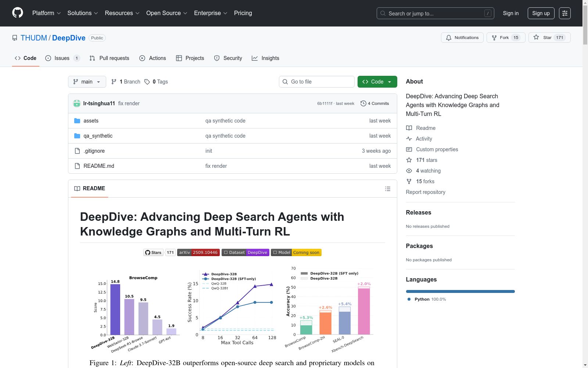Open the Releases heading link
Image resolution: width=588 pixels, height=368 pixels.
click(419, 213)
